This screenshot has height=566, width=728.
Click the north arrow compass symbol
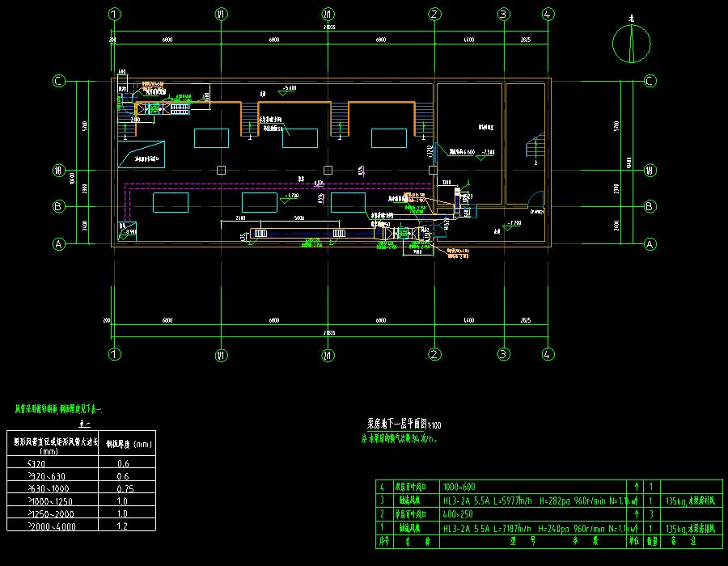pos(631,42)
